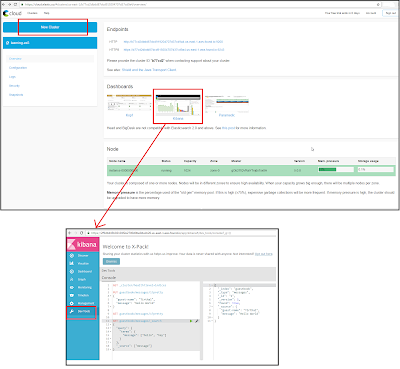Screen dimensions: 400x369
Task: Open the Shield and Java Transport Client link
Action: pos(149,70)
